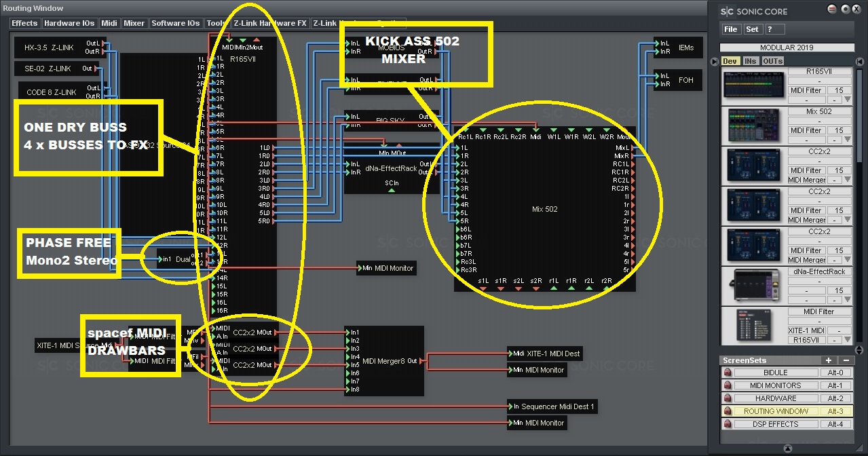The height and width of the screenshot is (456, 868).
Task: Collapse device list with left arrow icon
Action: click(714, 61)
